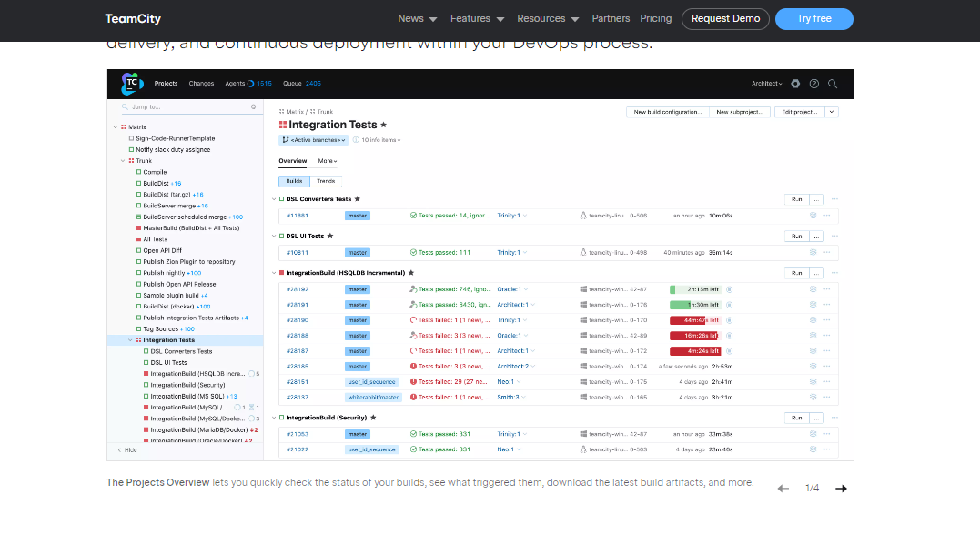Click the 2h:15m left progress bar
This screenshot has height=535, width=980.
695,289
